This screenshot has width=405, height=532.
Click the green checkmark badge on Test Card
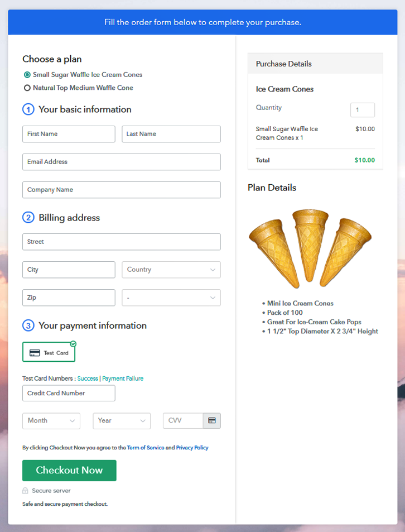(73, 344)
